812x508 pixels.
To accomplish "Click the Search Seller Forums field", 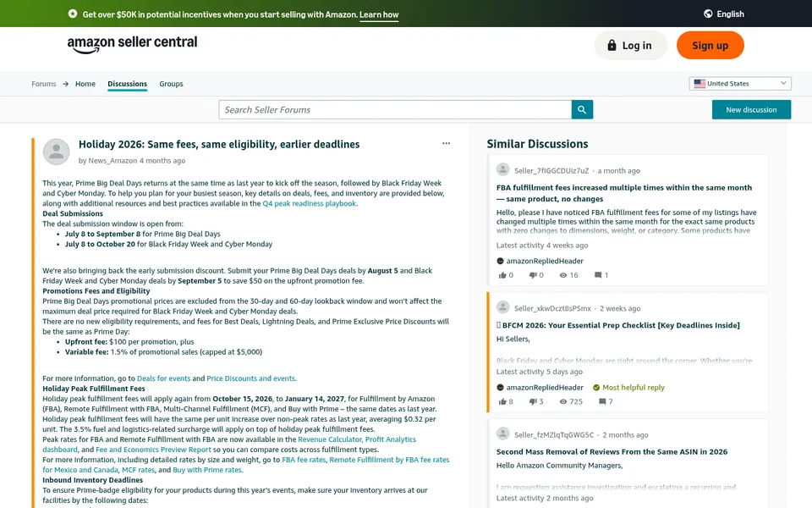I will tap(395, 110).
